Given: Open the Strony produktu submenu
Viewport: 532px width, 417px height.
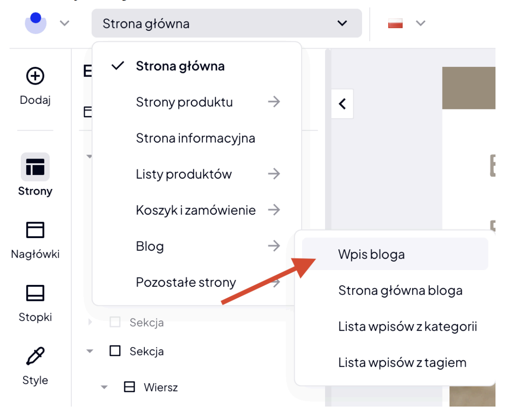Looking at the screenshot, I should pyautogui.click(x=197, y=102).
